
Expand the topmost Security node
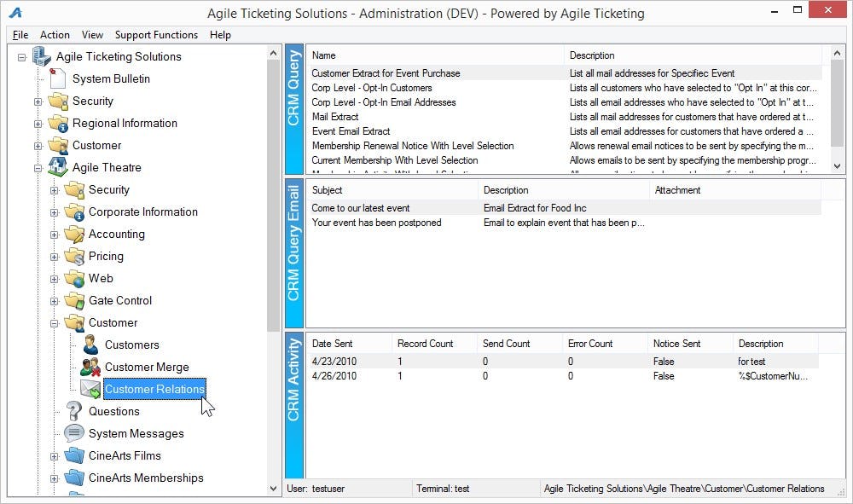pyautogui.click(x=36, y=101)
